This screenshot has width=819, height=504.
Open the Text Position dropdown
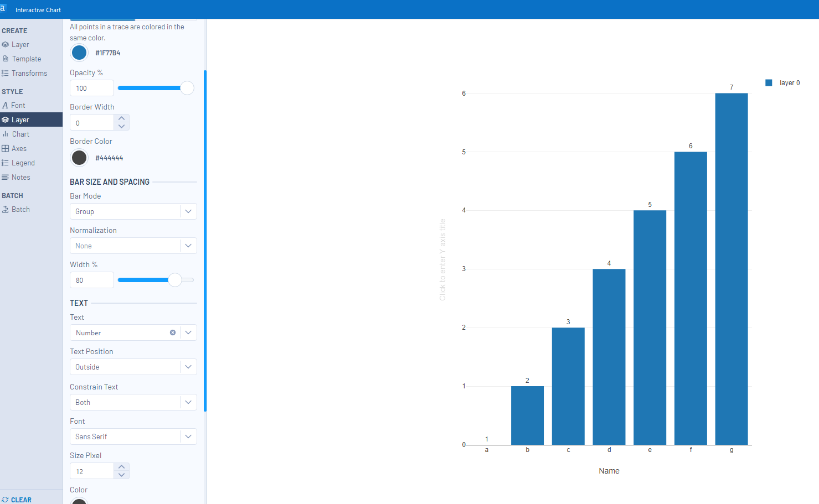click(188, 367)
